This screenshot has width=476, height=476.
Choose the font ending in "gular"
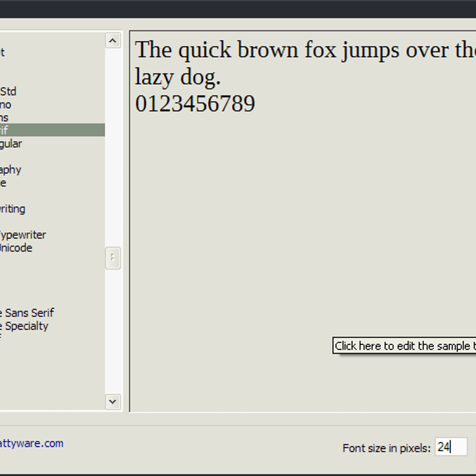click(11, 144)
